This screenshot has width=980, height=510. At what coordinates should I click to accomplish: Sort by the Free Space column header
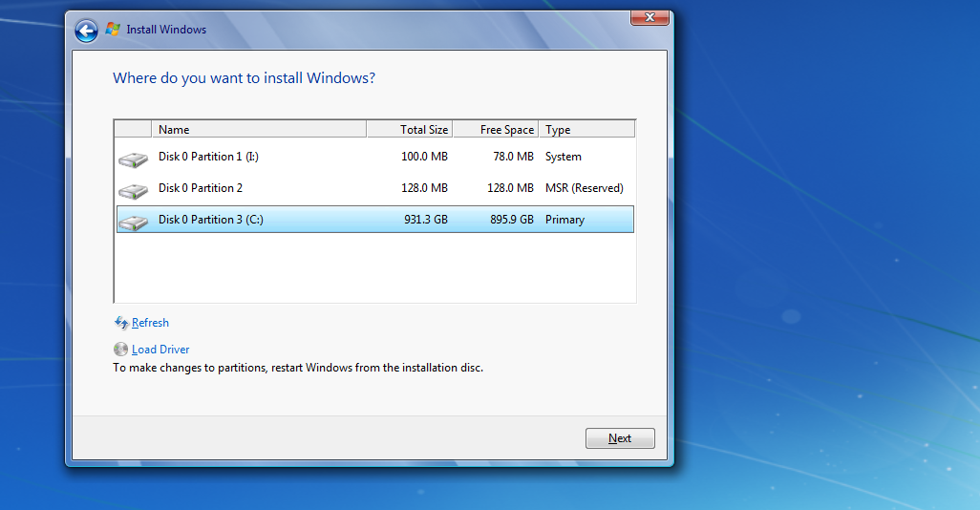(x=496, y=129)
